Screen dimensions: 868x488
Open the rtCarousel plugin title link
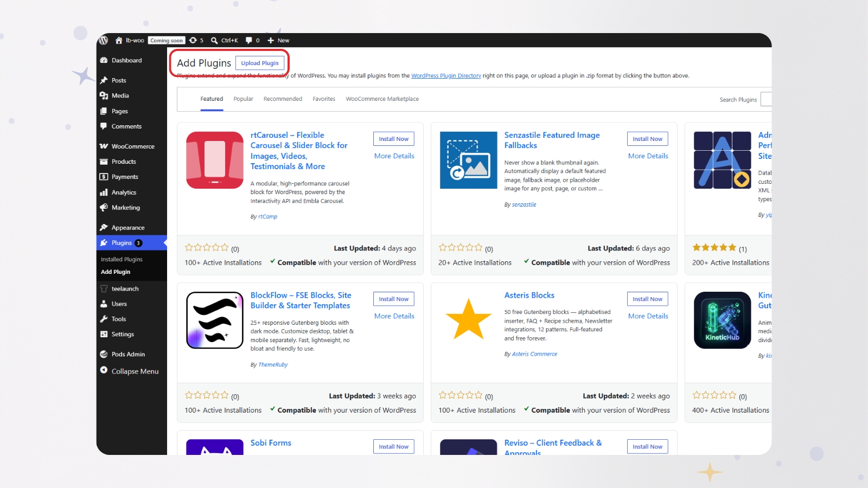(x=299, y=151)
